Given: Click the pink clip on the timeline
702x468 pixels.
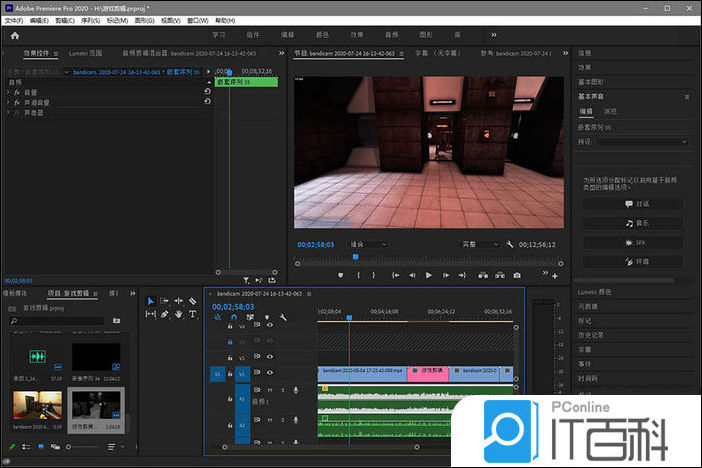Looking at the screenshot, I should pyautogui.click(x=427, y=373).
